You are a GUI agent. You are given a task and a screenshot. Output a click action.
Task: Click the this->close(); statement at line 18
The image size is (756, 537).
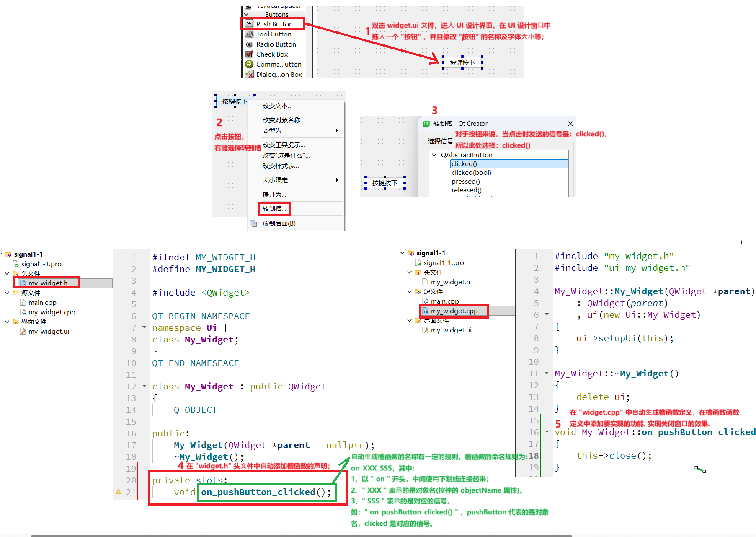(614, 456)
